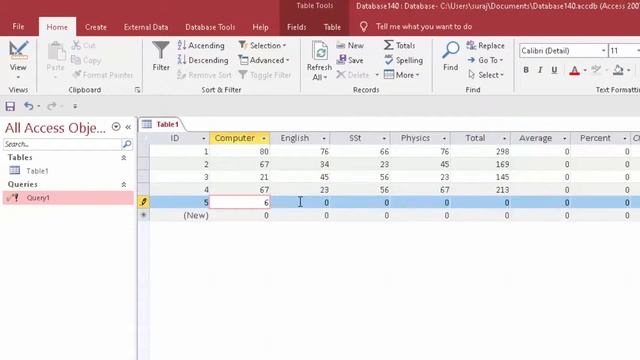Collapse the Tables group in navigation pane
Viewport: 640px width, 360px height.
tap(124, 158)
